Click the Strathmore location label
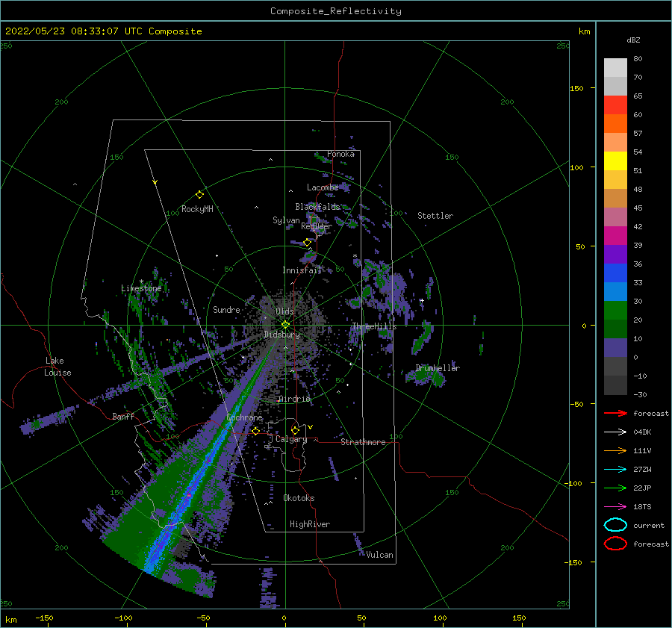This screenshot has height=628, width=672. click(x=363, y=442)
